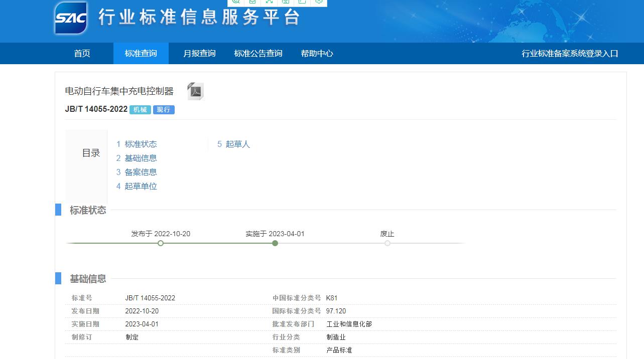Jump to 起草单位 in table of contents
Image resolution: width=644 pixels, height=359 pixels.
click(141, 187)
